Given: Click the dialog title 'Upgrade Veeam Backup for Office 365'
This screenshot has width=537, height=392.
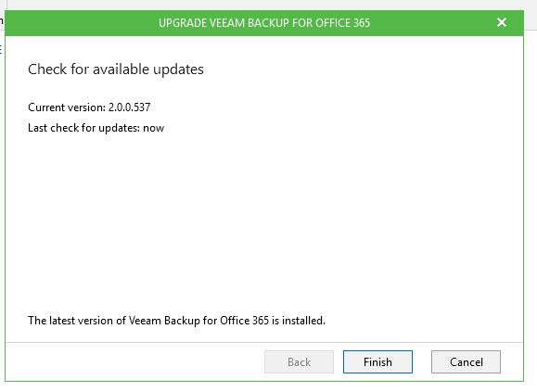Looking at the screenshot, I should [x=264, y=23].
